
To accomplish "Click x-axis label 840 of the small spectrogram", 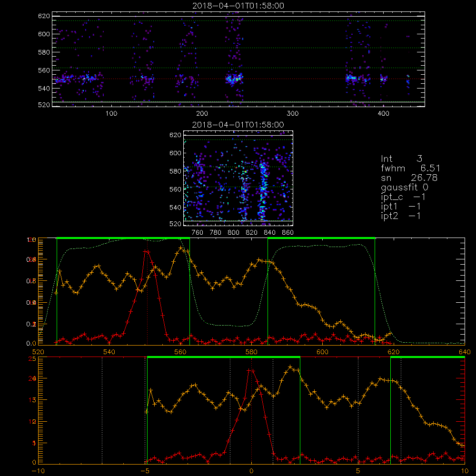I will click(269, 233).
